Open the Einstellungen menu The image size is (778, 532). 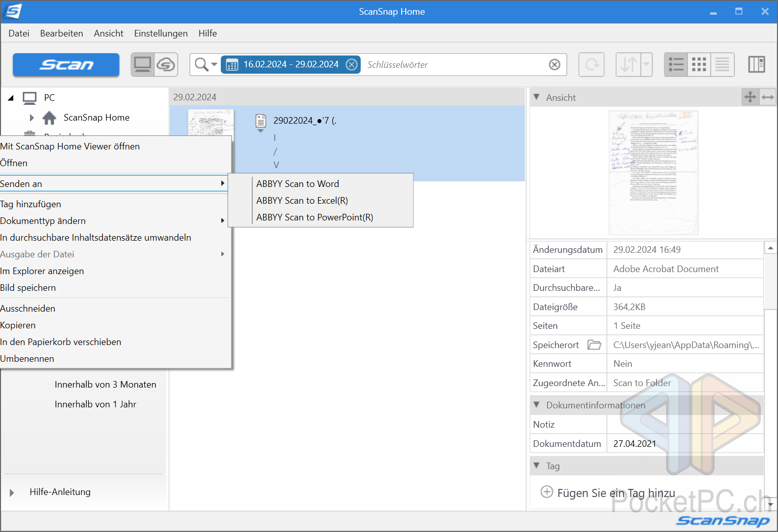click(x=161, y=33)
